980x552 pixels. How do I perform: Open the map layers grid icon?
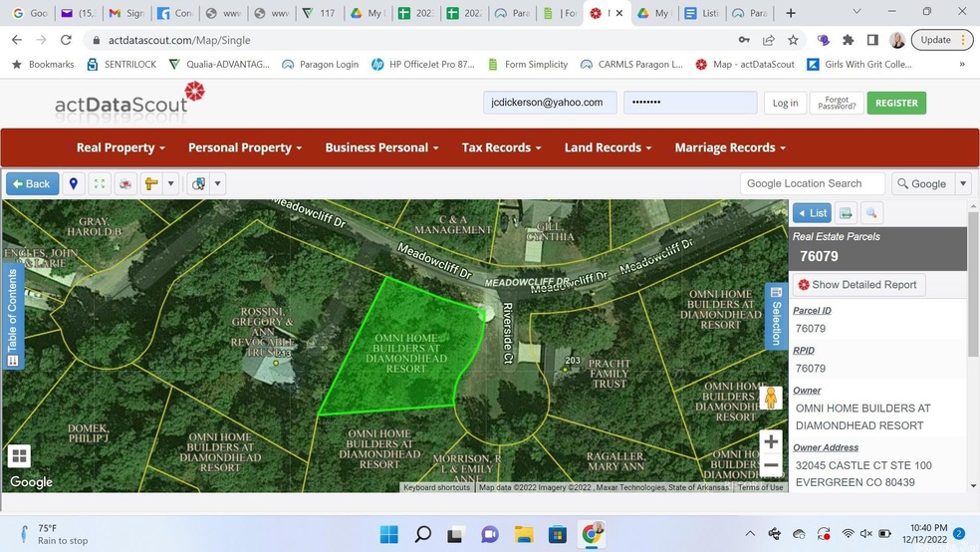coord(18,456)
